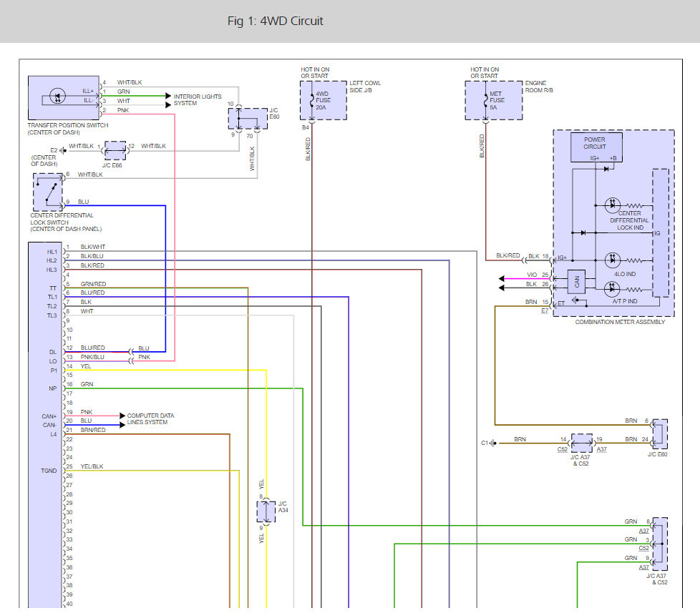Click the Center Differential Lock IND LED symbol
700x613 pixels.
pos(612,205)
